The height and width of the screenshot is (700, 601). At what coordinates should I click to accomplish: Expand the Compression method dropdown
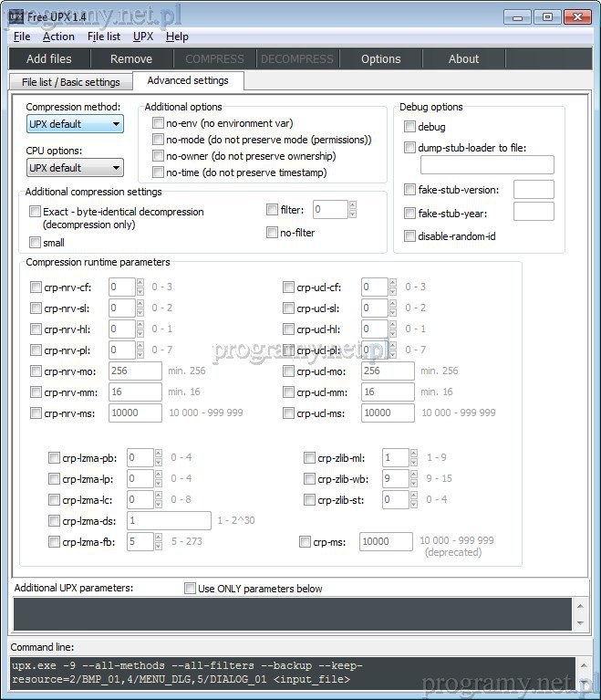point(75,124)
